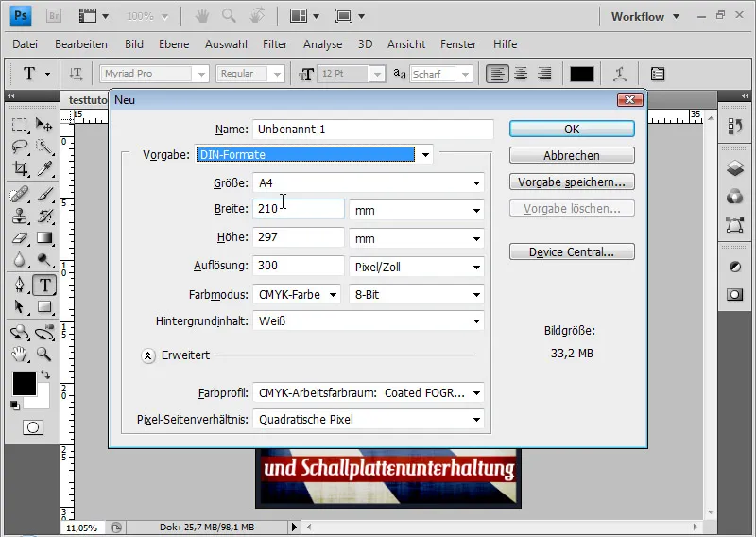The height and width of the screenshot is (537, 756).
Task: Select the History Brush tool
Action: click(44, 217)
